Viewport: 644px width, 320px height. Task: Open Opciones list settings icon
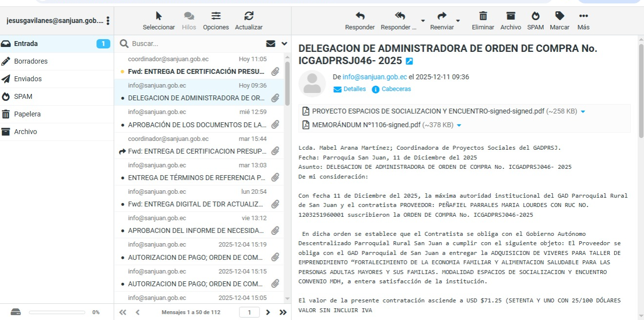coord(216,17)
